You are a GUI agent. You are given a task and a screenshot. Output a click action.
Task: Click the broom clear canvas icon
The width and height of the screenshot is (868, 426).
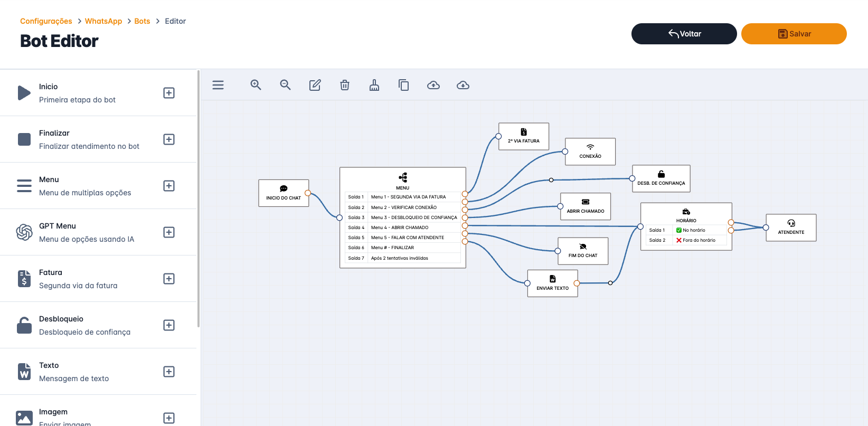click(374, 85)
